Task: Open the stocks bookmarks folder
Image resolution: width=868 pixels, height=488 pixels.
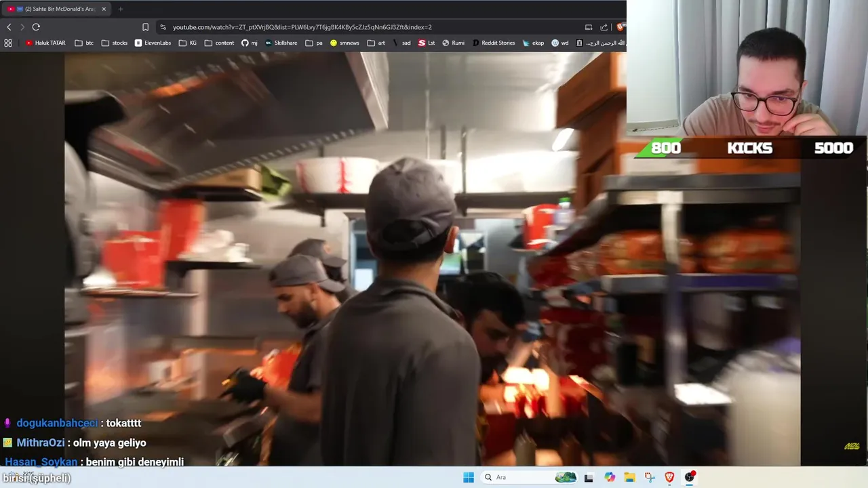Action: pyautogui.click(x=114, y=43)
